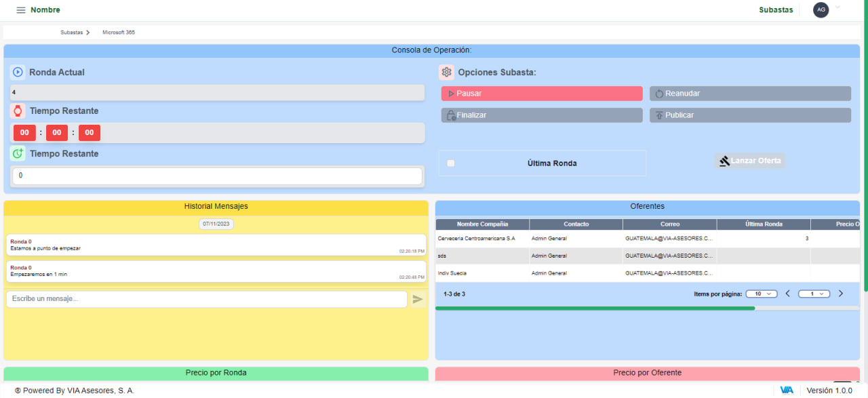Click the green clock-plus icon
Screen dimensions: 868x398
[18, 154]
